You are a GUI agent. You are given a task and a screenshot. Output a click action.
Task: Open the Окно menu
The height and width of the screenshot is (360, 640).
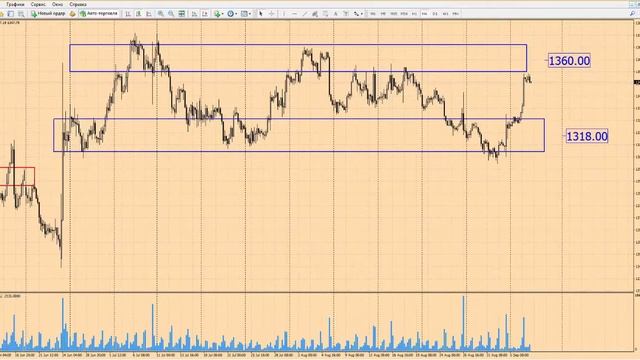(x=57, y=4)
